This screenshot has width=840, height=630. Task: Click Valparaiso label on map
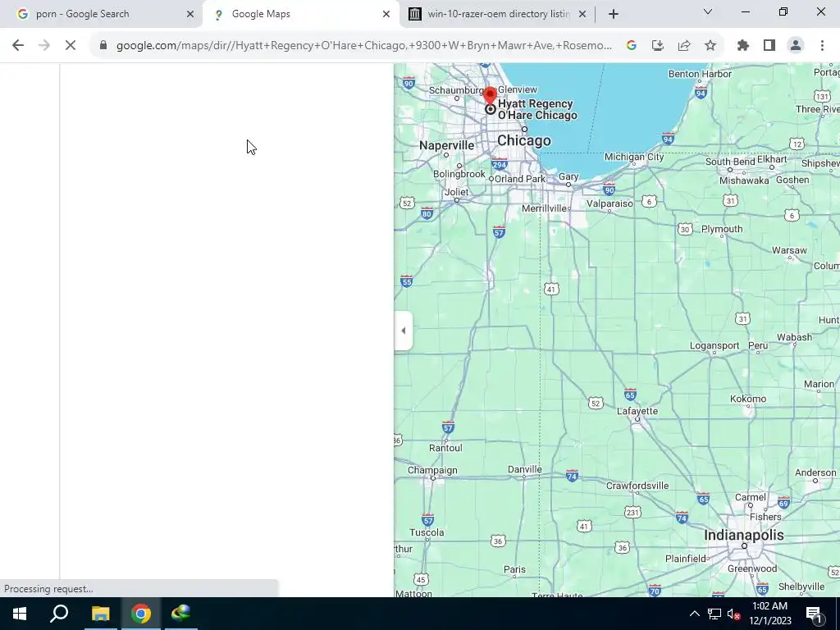point(609,203)
